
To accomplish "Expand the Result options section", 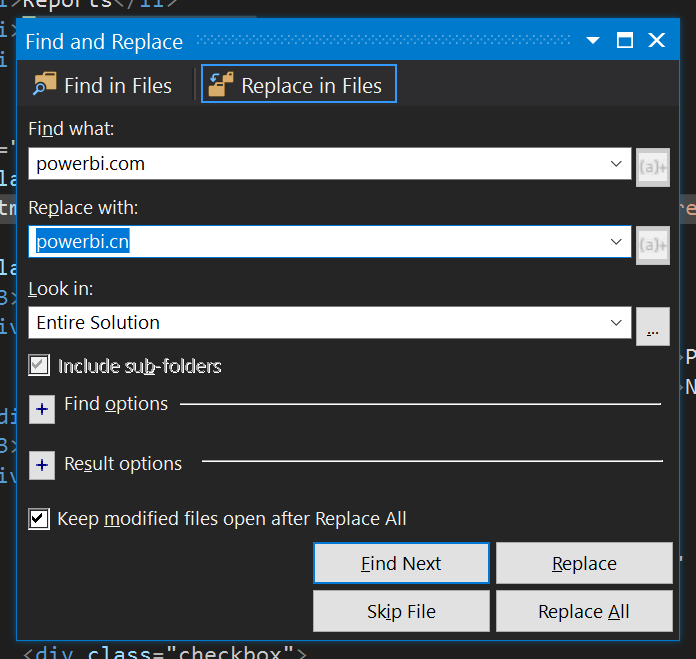I will coord(42,466).
